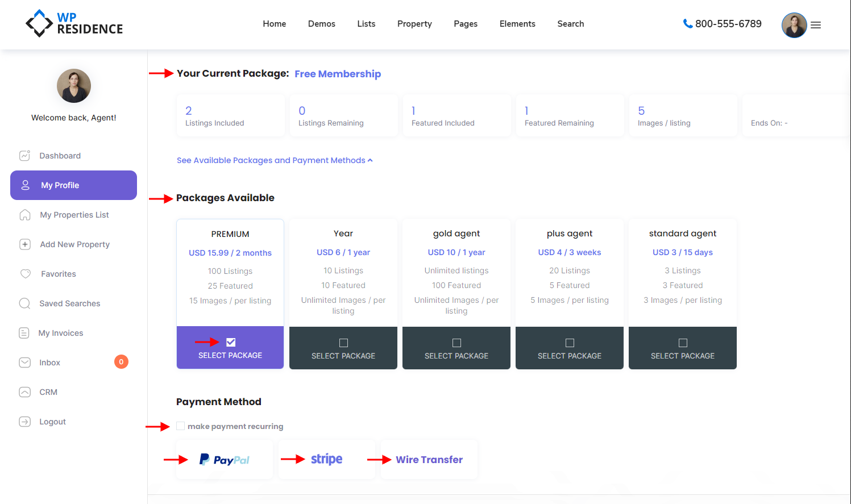
Task: Open the Lists menu
Action: coord(366,24)
